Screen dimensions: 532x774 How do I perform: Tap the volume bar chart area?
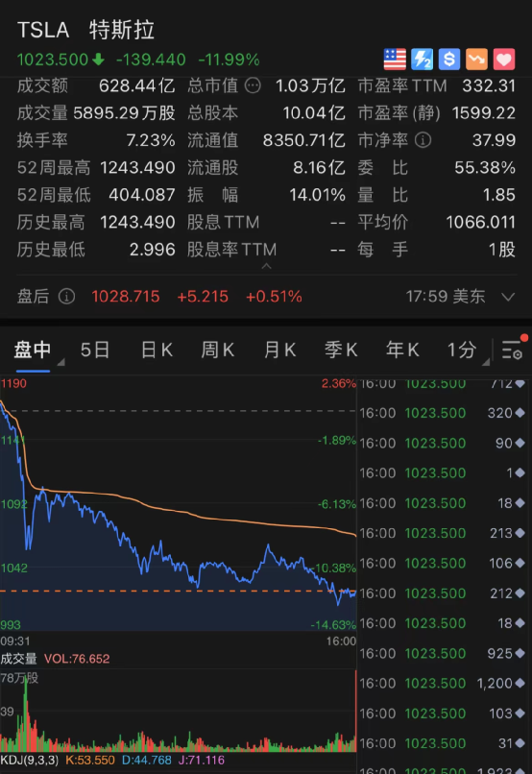tap(178, 711)
